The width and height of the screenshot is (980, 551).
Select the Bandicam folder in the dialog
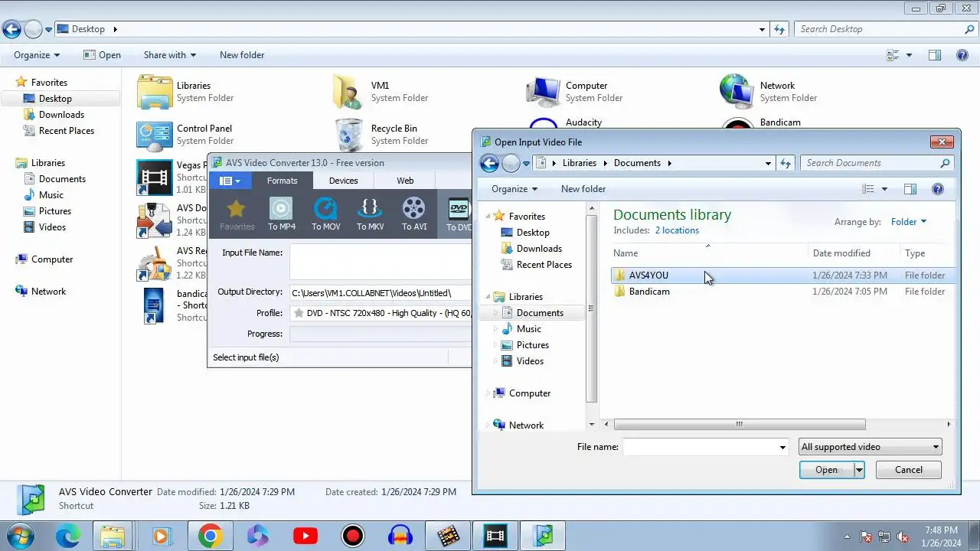tap(648, 292)
